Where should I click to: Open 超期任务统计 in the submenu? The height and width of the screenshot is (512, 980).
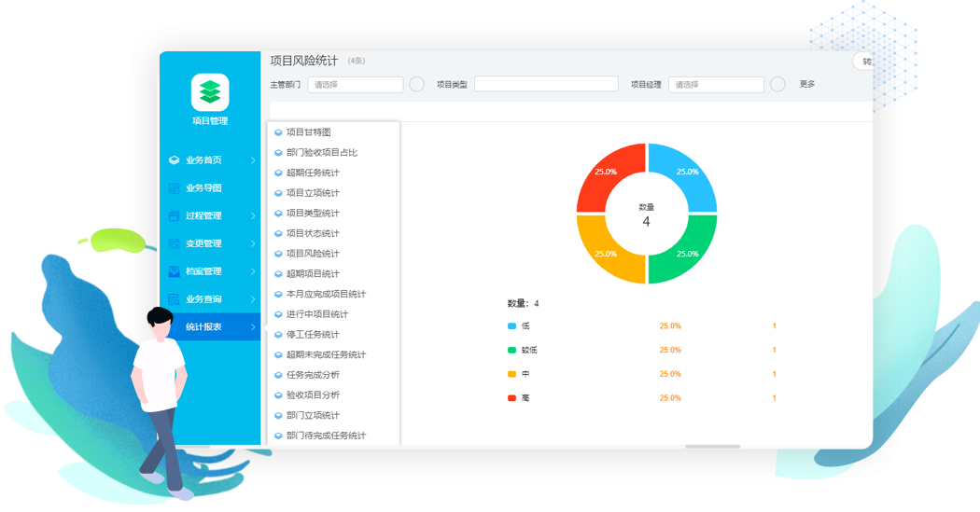pyautogui.click(x=313, y=173)
